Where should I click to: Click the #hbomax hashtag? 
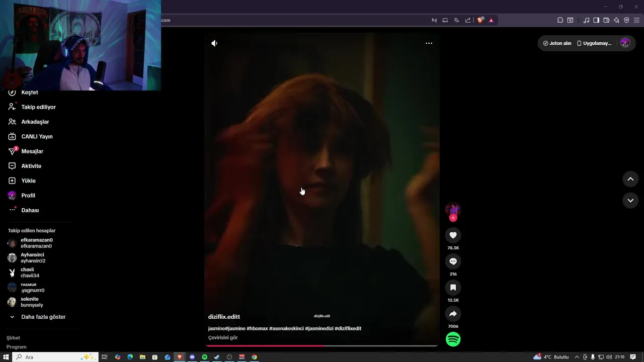257,328
